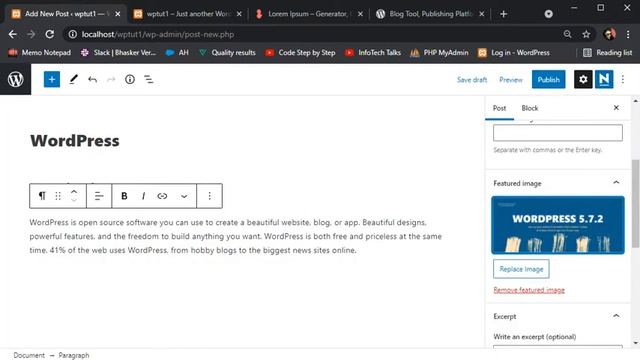Switch to wptut1 browser tab

coord(188,14)
